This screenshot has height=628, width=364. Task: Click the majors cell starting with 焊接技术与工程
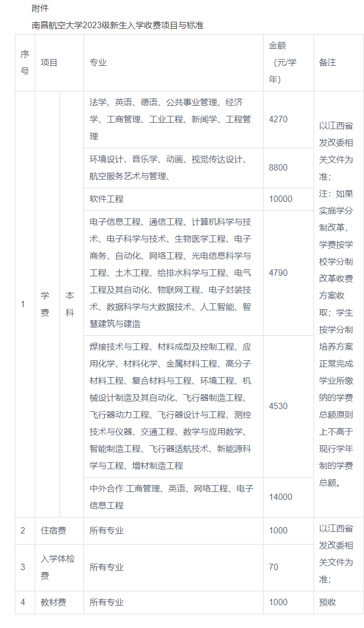(173, 406)
